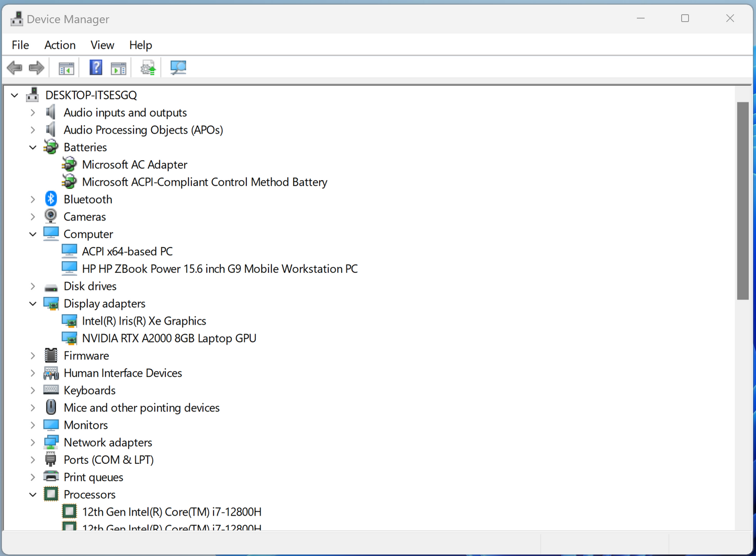
Task: Click the Display adapters category icon
Action: click(x=51, y=304)
